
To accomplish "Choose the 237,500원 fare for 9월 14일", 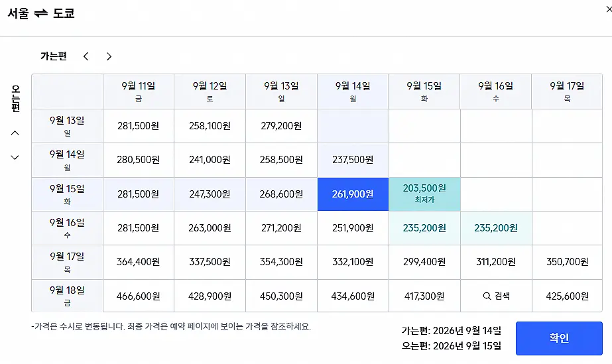I will tap(353, 160).
